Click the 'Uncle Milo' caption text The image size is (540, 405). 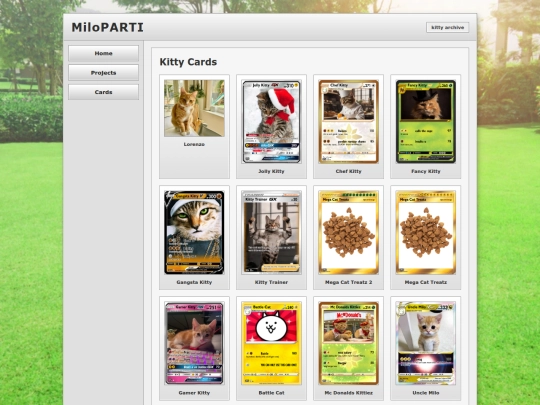click(426, 393)
